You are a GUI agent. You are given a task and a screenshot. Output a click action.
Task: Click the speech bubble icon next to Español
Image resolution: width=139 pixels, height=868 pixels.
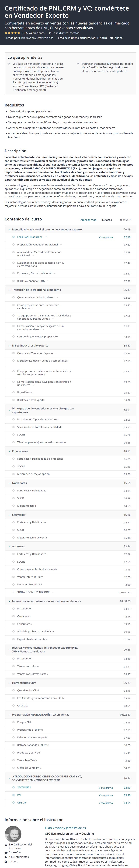point(112,38)
